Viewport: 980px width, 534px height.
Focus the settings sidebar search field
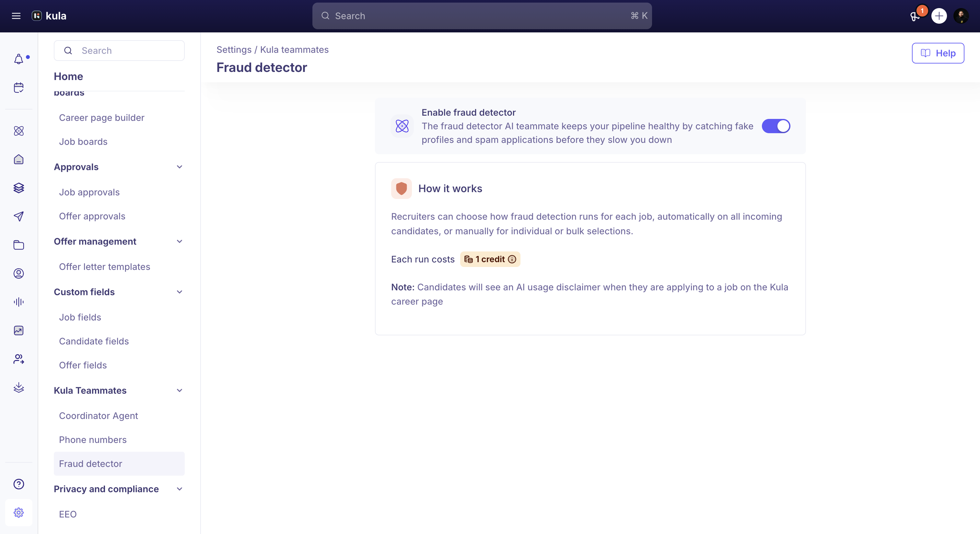tap(120, 51)
